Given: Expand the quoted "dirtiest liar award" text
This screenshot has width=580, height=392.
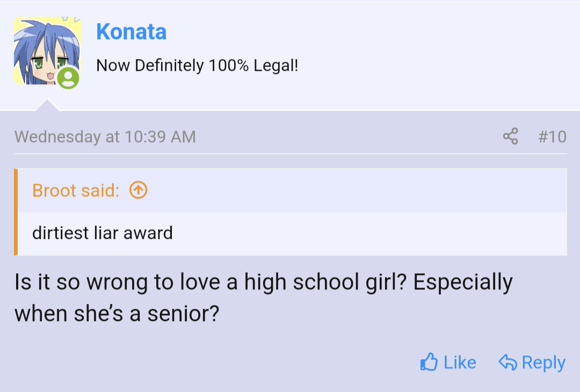Looking at the screenshot, I should (x=102, y=233).
